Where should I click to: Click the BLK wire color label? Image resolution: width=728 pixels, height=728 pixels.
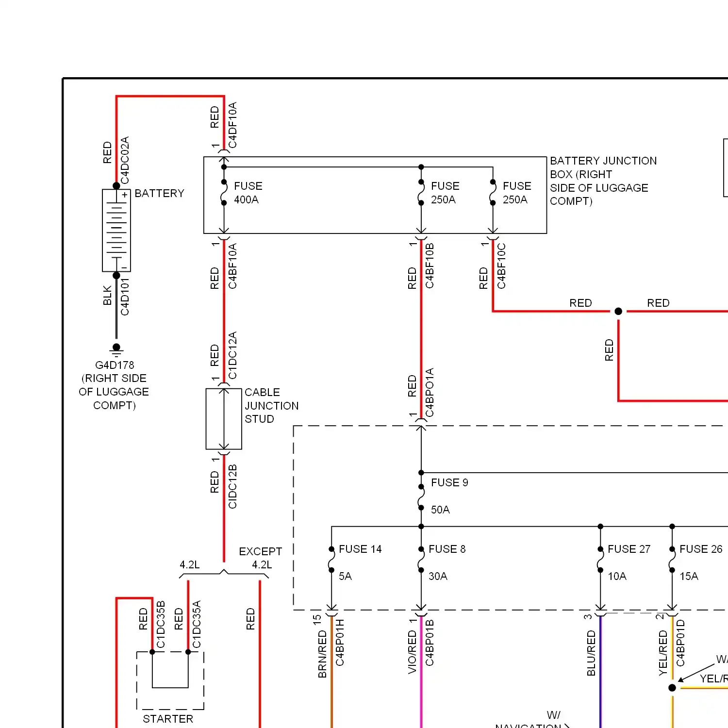pos(107,295)
